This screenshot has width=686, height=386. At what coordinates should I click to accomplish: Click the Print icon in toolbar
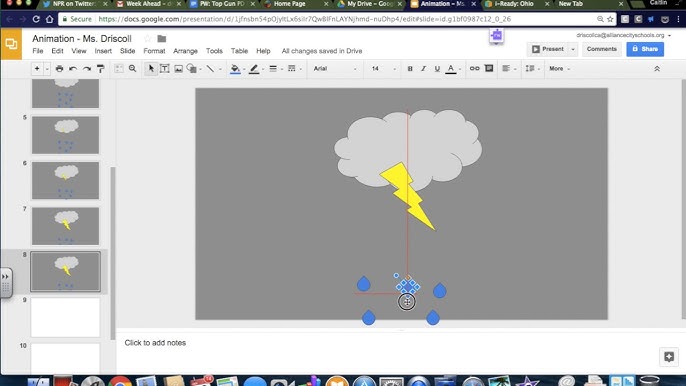point(60,69)
